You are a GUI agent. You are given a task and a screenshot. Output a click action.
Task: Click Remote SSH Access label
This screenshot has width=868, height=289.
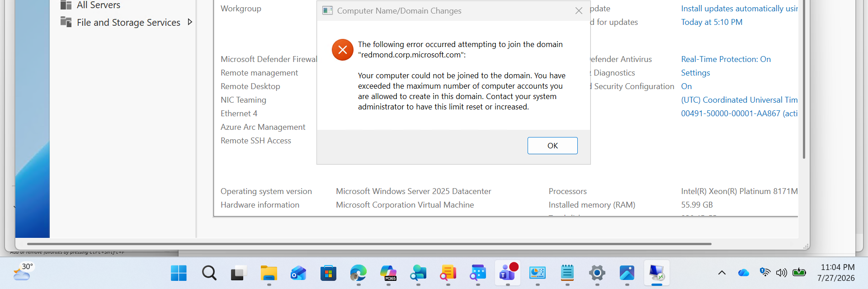[256, 141]
